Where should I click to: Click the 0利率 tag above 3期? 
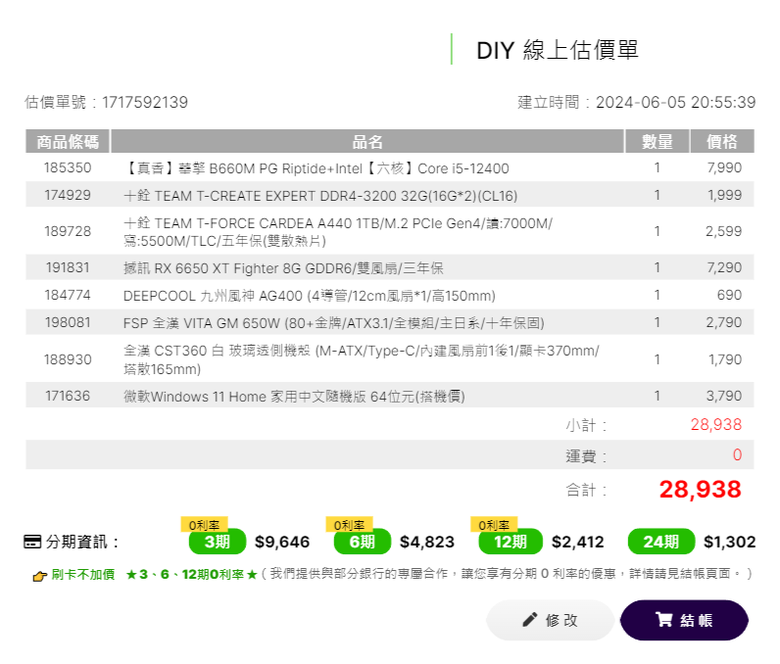[204, 525]
